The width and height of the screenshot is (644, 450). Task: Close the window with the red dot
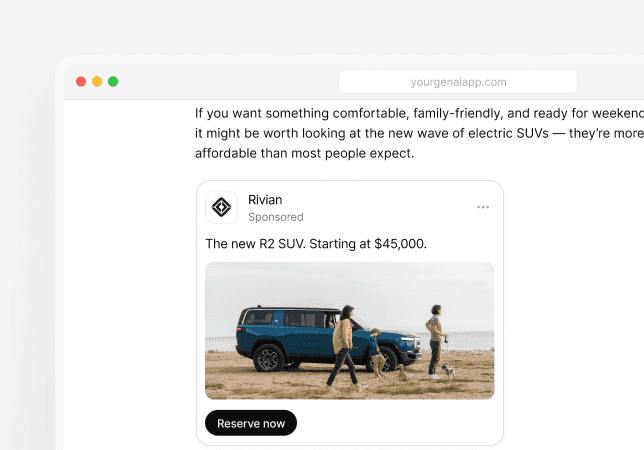[x=81, y=82]
